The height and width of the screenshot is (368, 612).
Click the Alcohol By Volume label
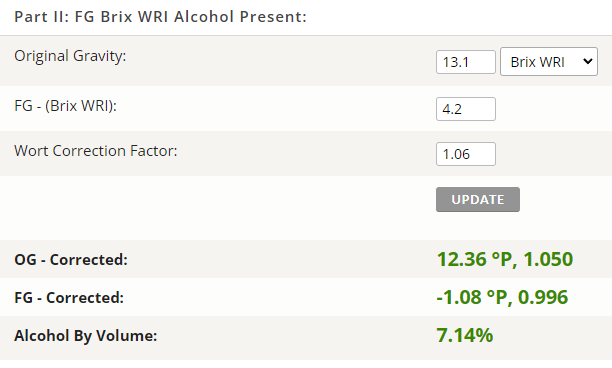pyautogui.click(x=86, y=336)
